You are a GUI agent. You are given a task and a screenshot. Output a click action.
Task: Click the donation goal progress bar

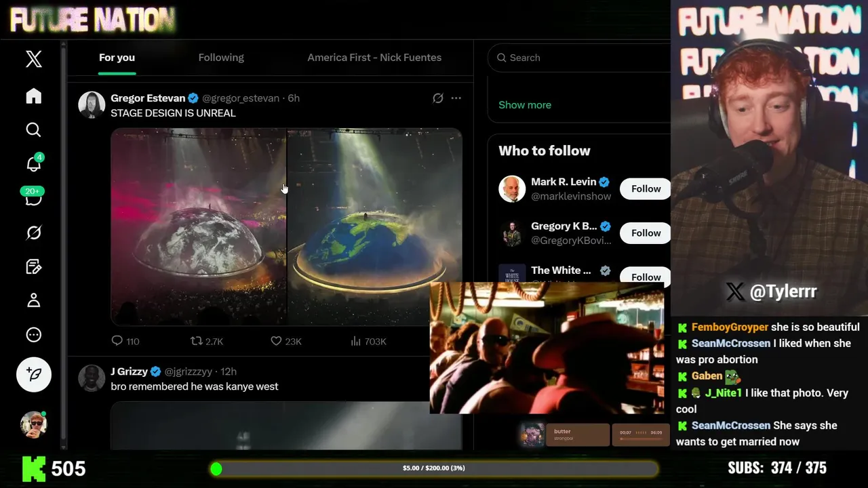(434, 468)
